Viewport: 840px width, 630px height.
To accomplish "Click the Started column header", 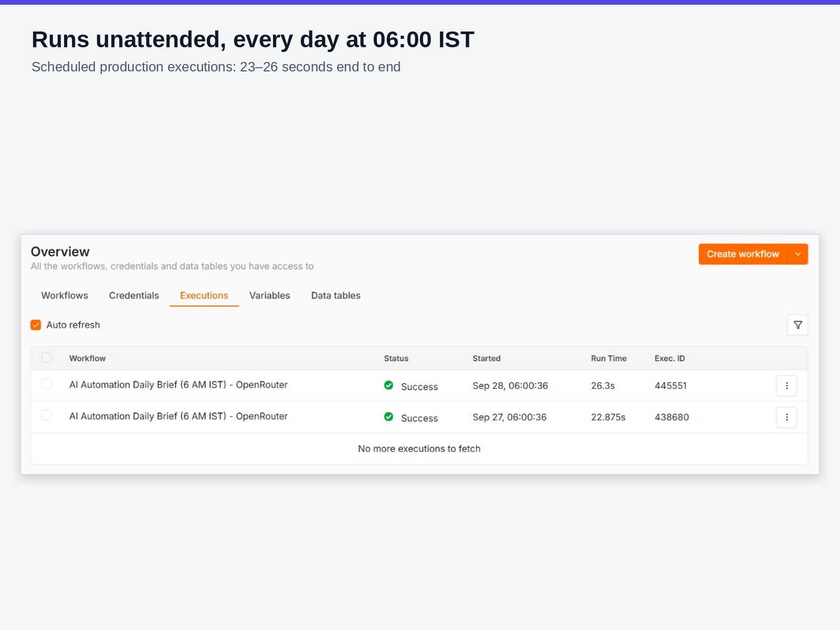I will click(x=487, y=359).
